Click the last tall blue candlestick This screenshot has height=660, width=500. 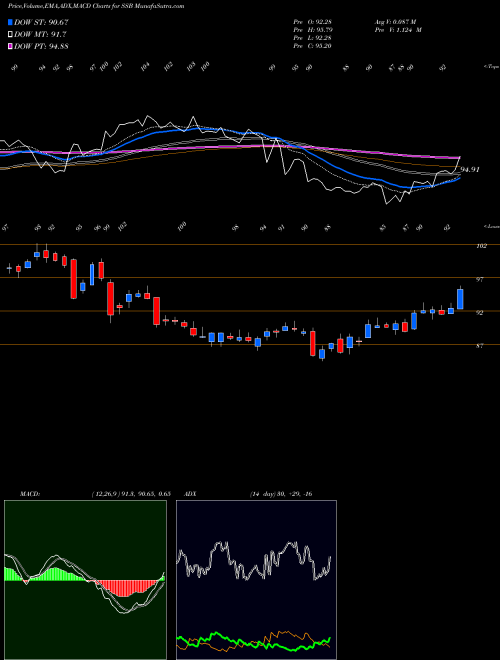click(460, 299)
